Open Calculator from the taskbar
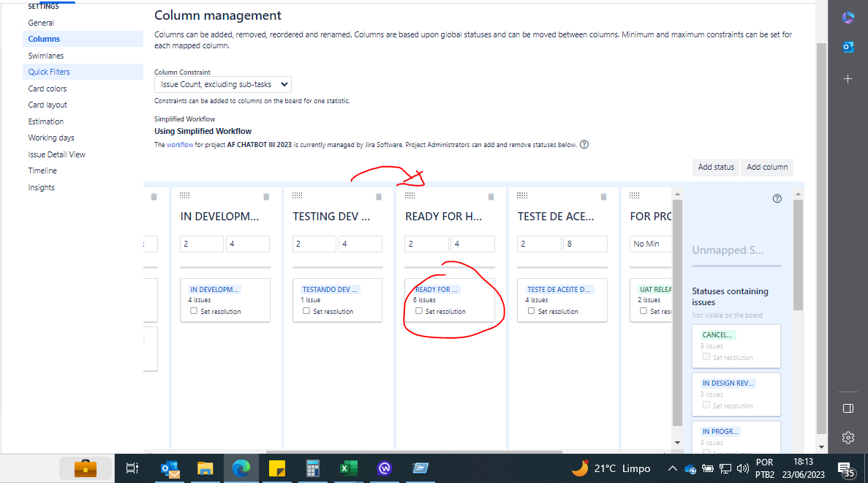The height and width of the screenshot is (483, 868). click(x=313, y=468)
